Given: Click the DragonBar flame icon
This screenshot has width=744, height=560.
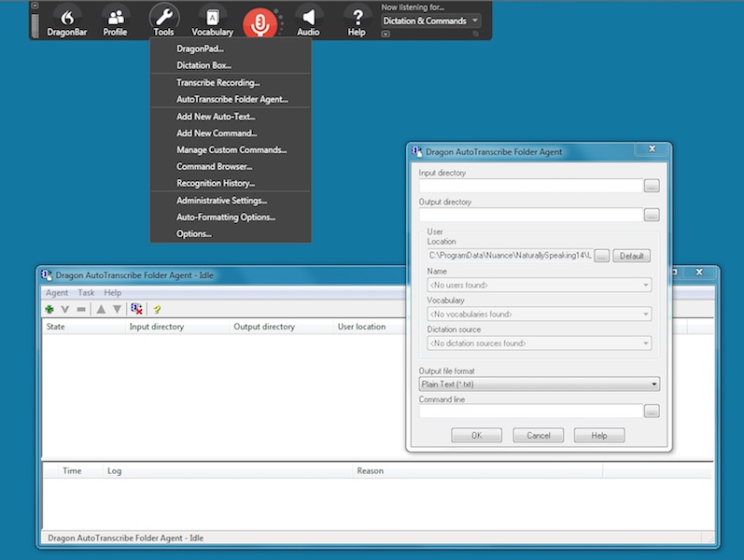Looking at the screenshot, I should (65, 17).
